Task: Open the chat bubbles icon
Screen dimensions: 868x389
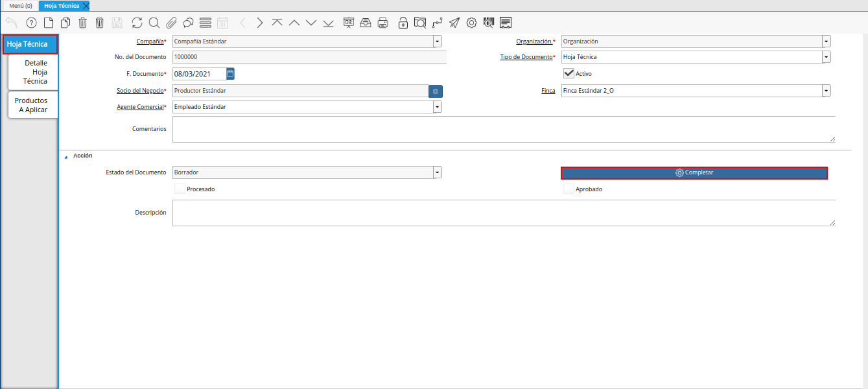Action: [x=188, y=23]
